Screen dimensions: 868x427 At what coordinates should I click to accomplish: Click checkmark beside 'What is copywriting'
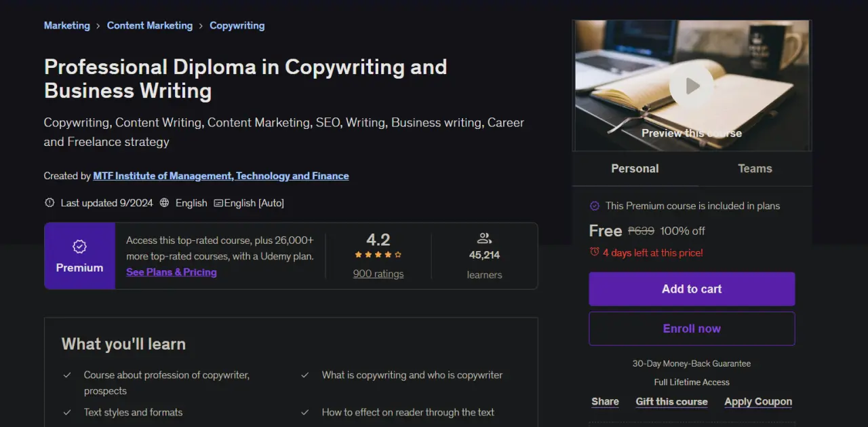(305, 375)
